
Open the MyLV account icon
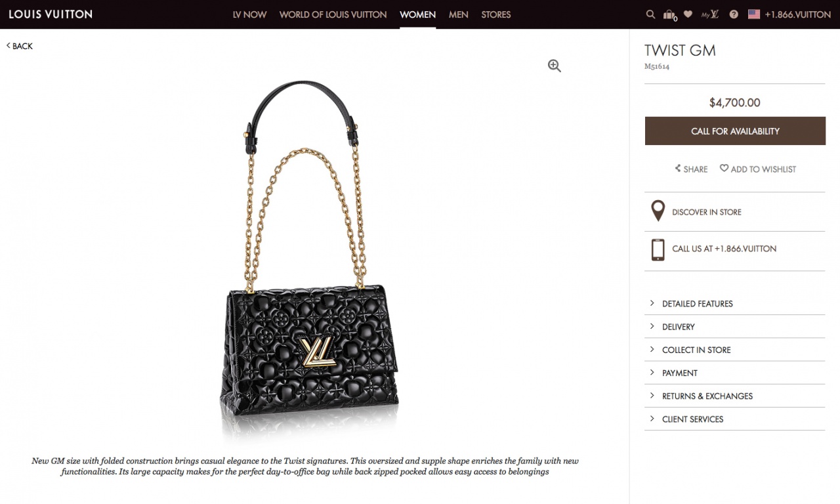710,14
